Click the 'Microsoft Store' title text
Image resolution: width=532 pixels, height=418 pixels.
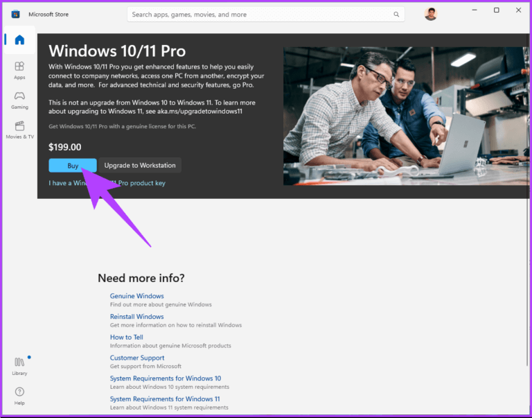tap(48, 15)
